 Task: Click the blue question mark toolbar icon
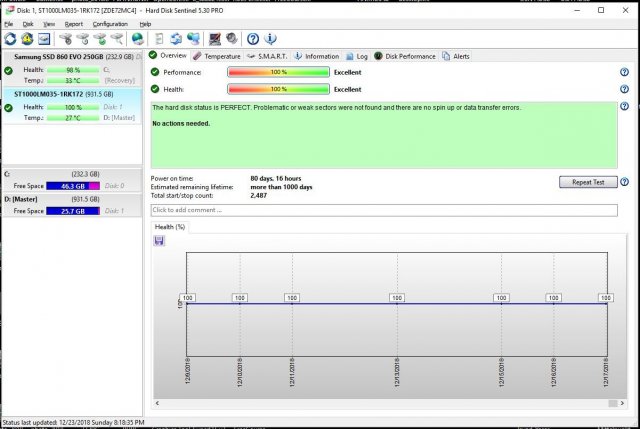(253, 39)
